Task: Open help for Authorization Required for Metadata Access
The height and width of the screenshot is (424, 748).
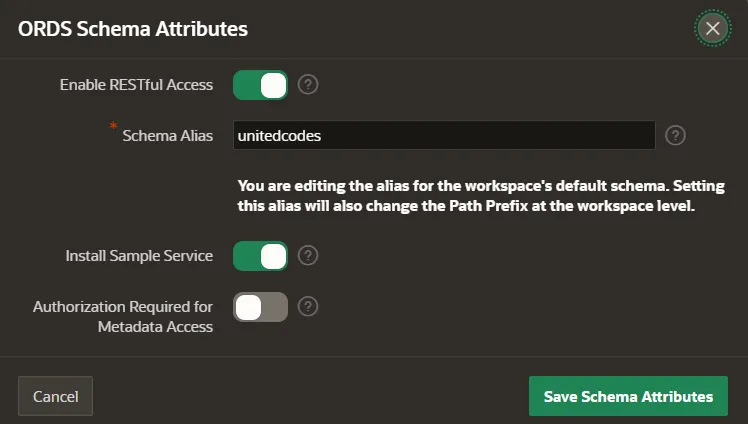Action: (x=308, y=307)
